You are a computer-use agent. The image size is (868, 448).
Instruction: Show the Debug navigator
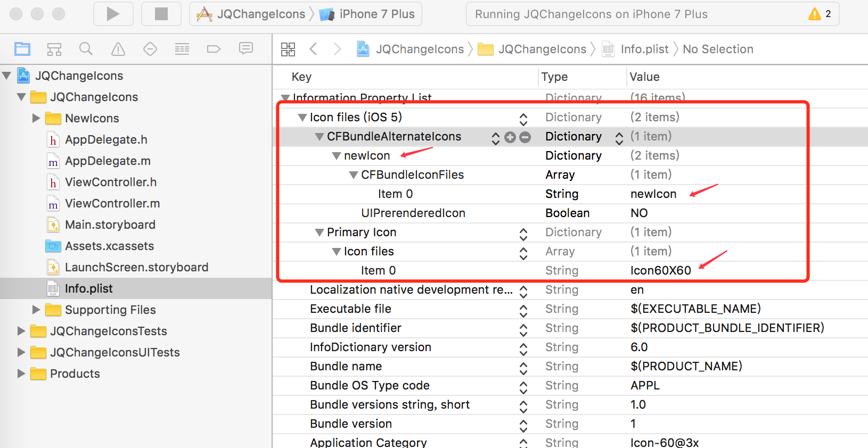[x=182, y=49]
